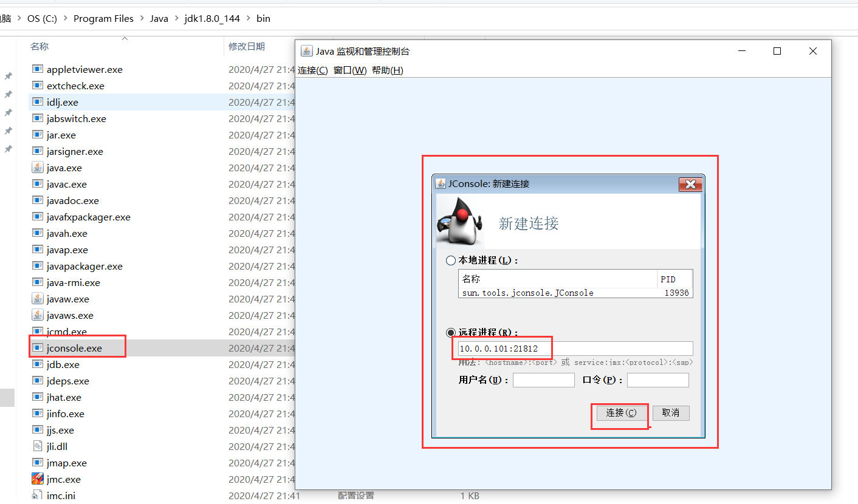Click the jconsole.exe file icon
This screenshot has width=858, height=504.
click(x=38, y=348)
